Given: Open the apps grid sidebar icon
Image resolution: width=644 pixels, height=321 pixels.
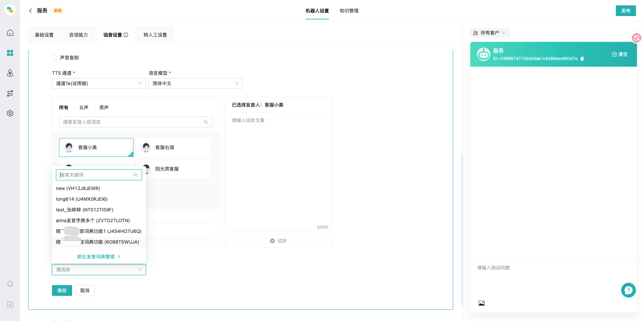Looking at the screenshot, I should click(10, 53).
